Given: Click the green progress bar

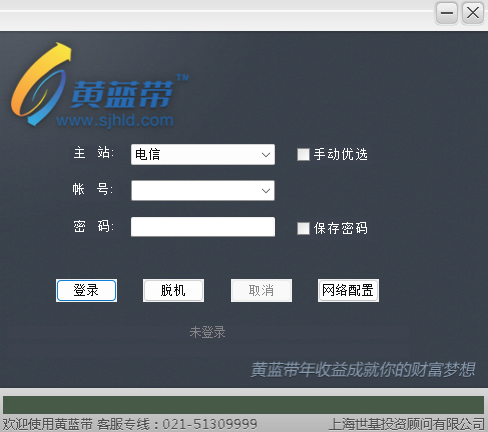Looking at the screenshot, I should coord(243,405).
